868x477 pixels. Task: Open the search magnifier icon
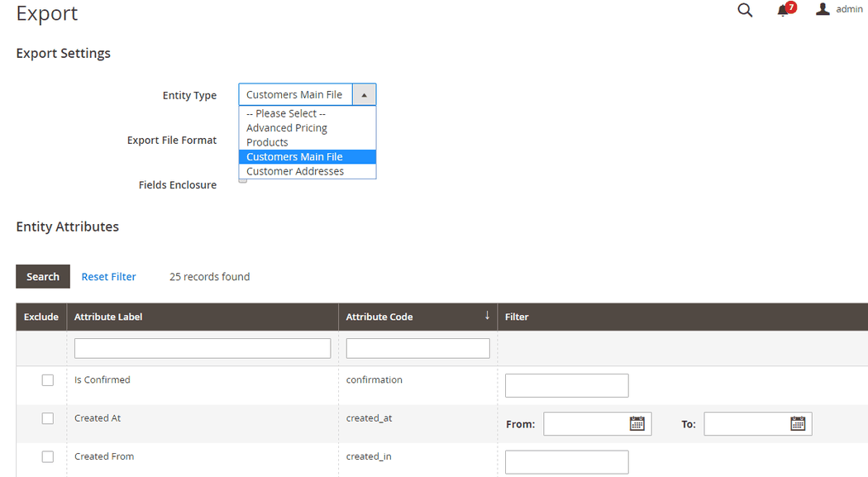coord(745,10)
